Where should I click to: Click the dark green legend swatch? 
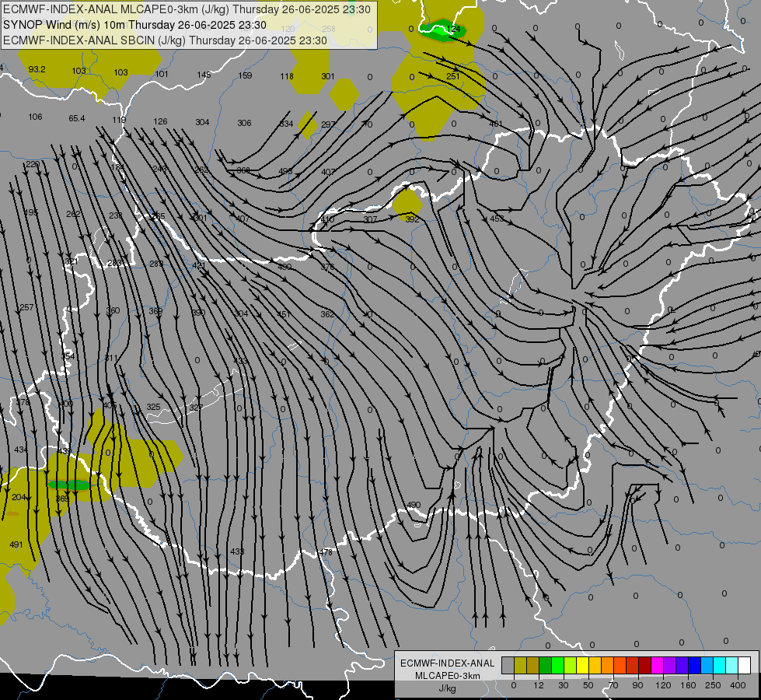pos(545,665)
